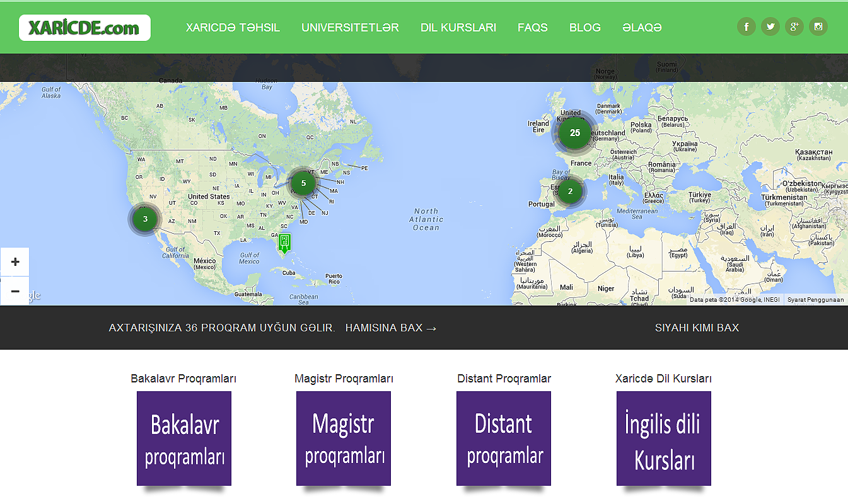Open DIL KURSLARI menu item

pyautogui.click(x=458, y=28)
